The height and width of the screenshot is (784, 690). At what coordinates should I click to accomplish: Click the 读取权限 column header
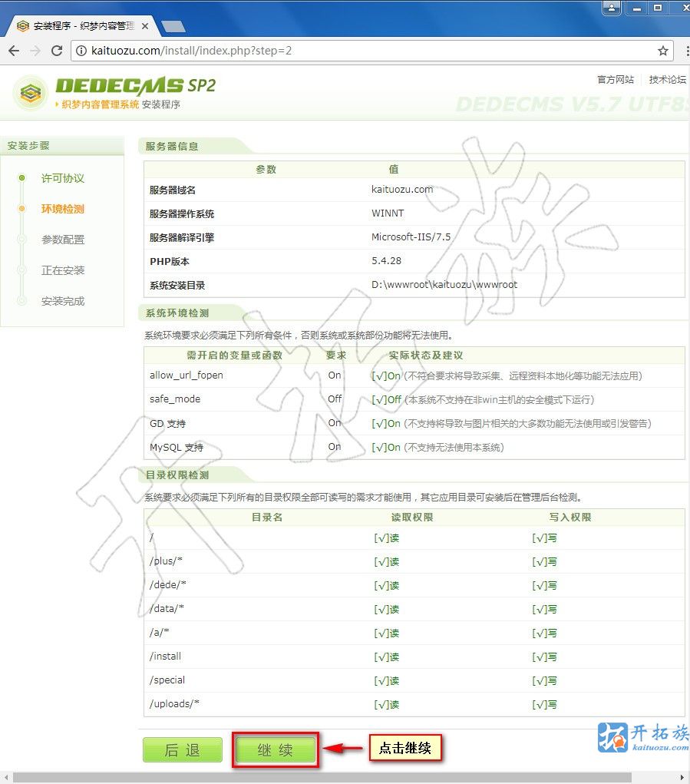point(411,518)
